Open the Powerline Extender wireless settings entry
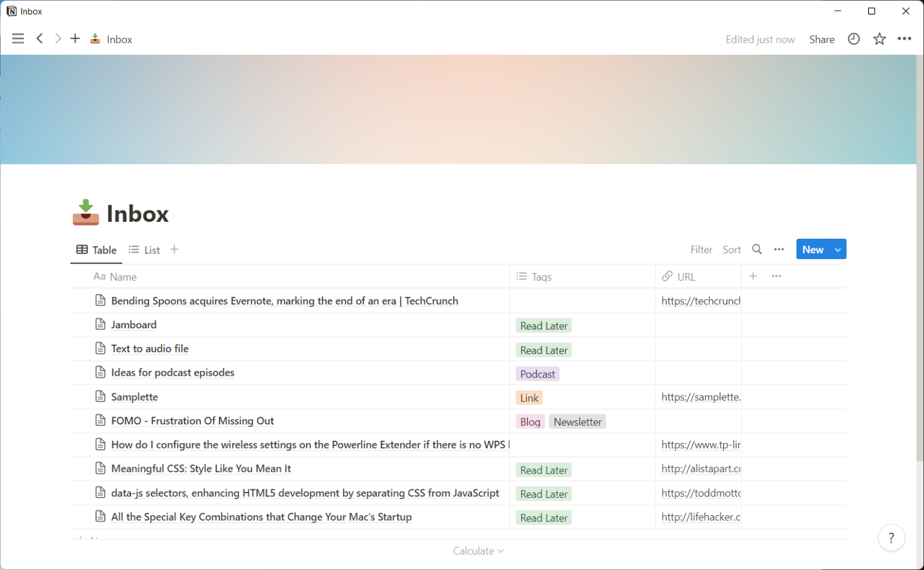The height and width of the screenshot is (570, 924). pyautogui.click(x=310, y=445)
